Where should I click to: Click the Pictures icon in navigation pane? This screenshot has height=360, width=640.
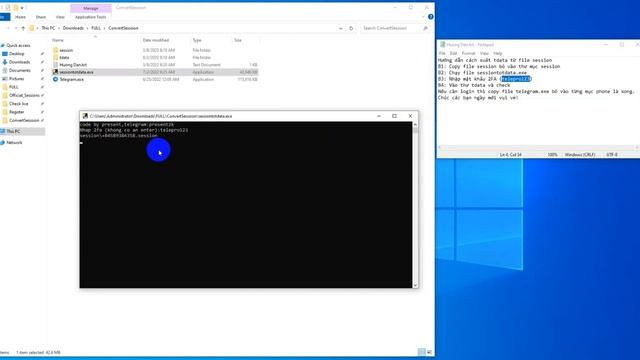click(5, 78)
